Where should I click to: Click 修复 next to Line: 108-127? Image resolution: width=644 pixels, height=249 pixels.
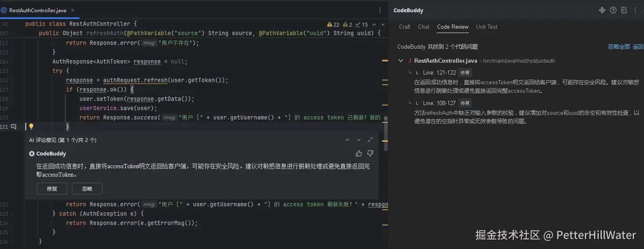point(465,103)
